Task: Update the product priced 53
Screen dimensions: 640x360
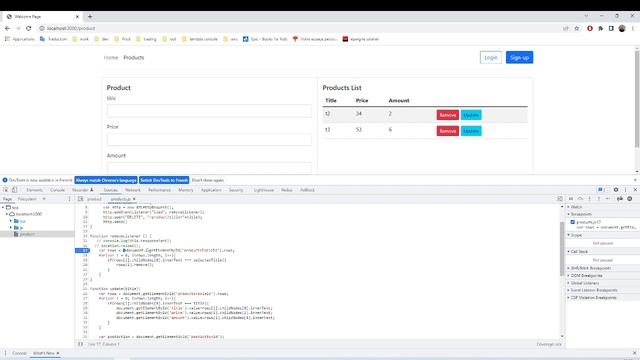Action: coord(471,131)
